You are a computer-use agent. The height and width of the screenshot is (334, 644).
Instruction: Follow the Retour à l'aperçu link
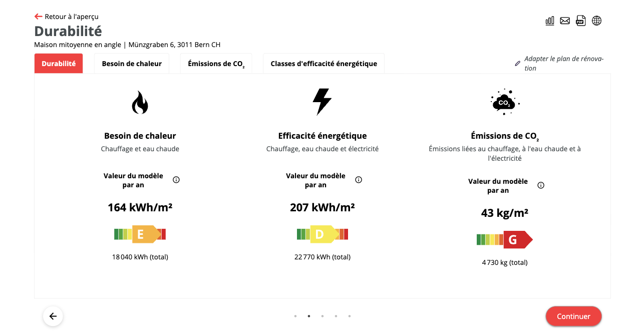(x=67, y=17)
